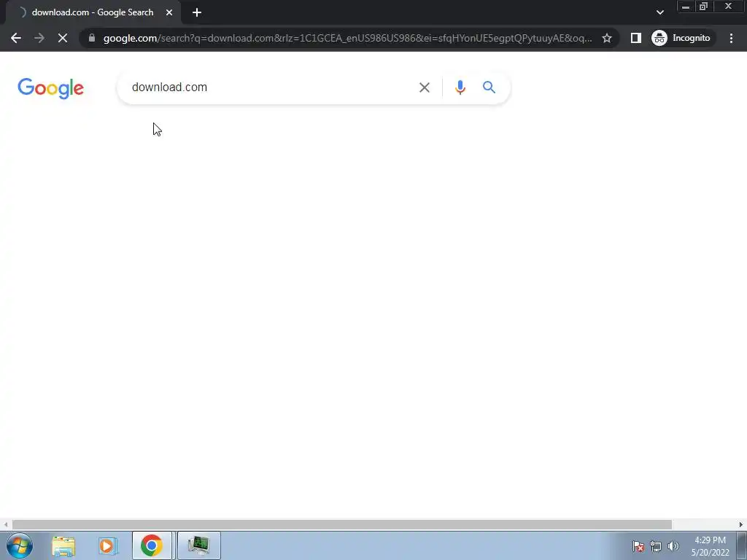Click the forward navigation arrow

(39, 38)
